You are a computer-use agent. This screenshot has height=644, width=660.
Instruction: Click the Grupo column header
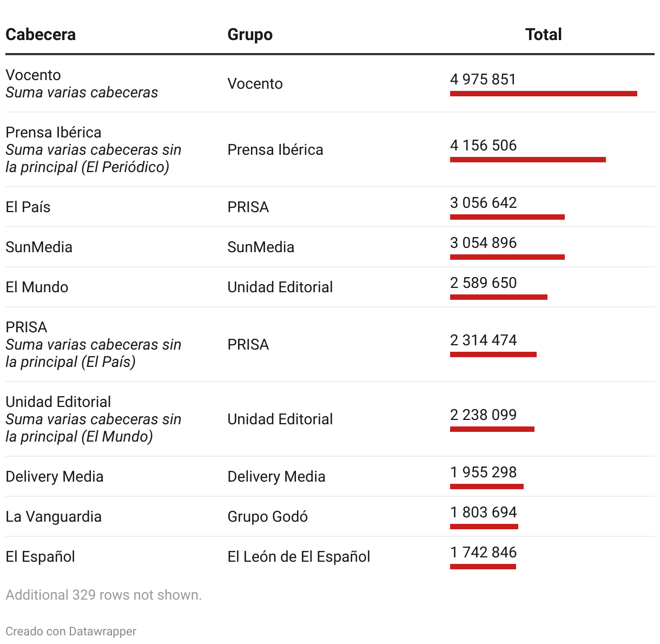click(x=250, y=35)
